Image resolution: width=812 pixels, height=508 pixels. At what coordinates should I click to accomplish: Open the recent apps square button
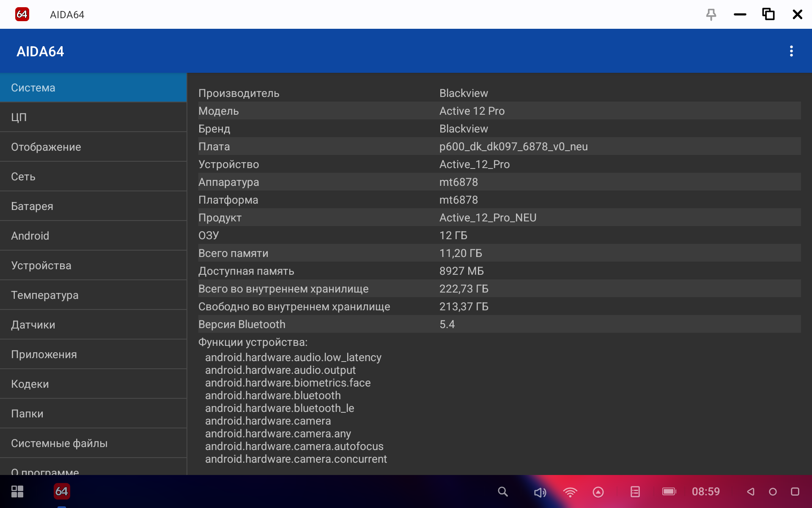click(x=795, y=491)
